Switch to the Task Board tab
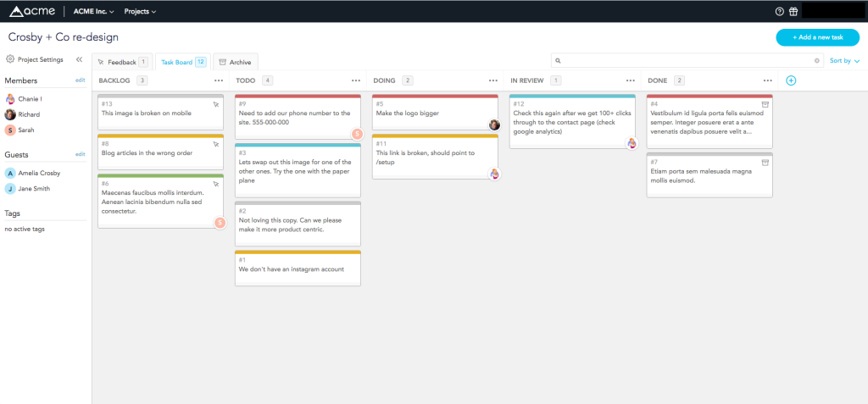Screen dimensions: 868x404 click(183, 62)
